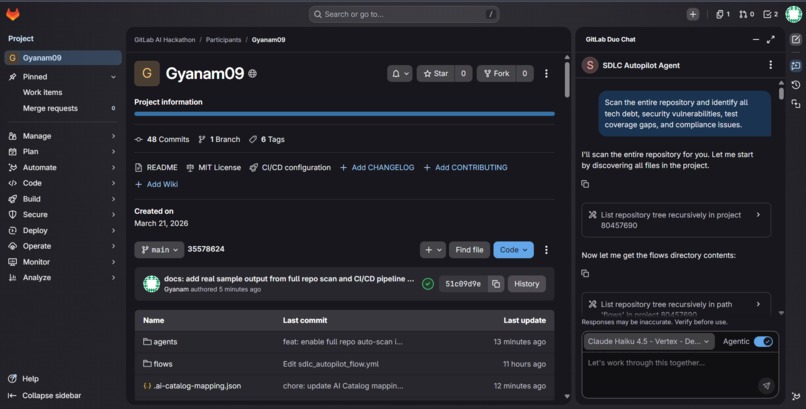806x409 pixels.
Task: Expand the Operate sidebar section
Action: coord(63,246)
